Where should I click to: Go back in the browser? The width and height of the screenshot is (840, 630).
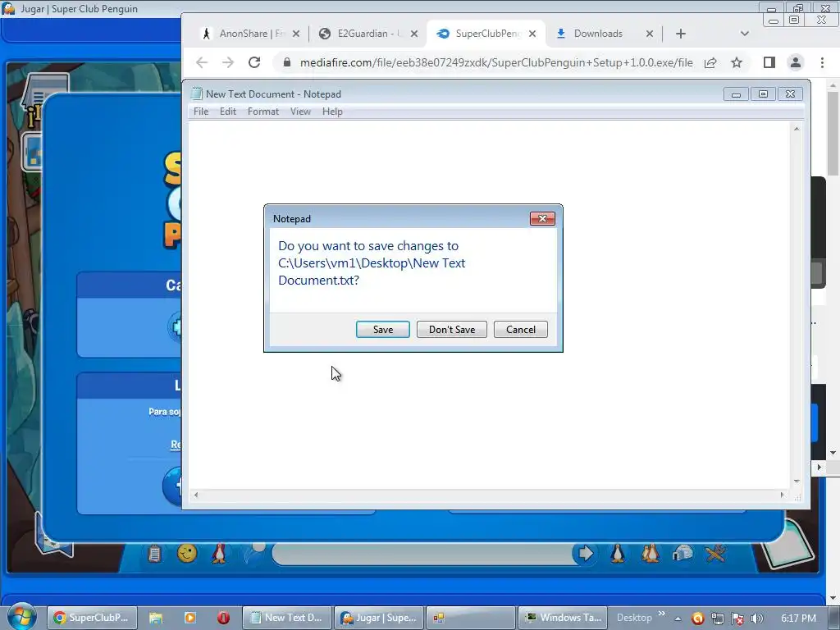click(202, 62)
